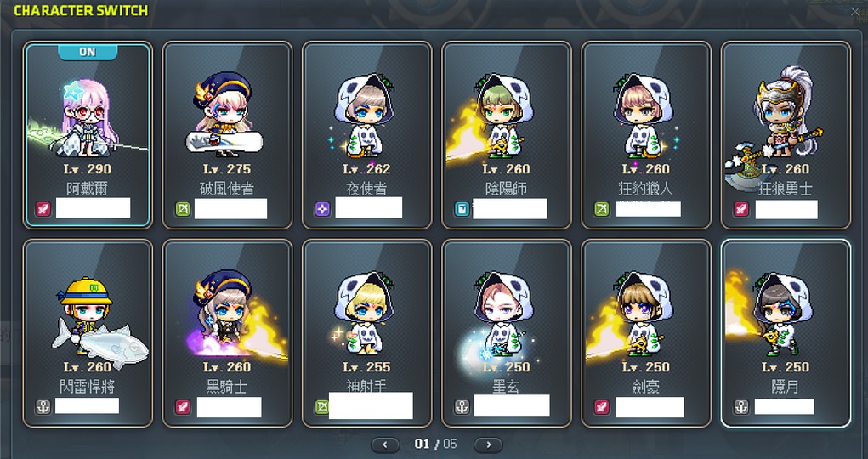The height and width of the screenshot is (459, 868).
Task: Select the Lv. 290 阿戴爾 character card
Action: pos(88,135)
